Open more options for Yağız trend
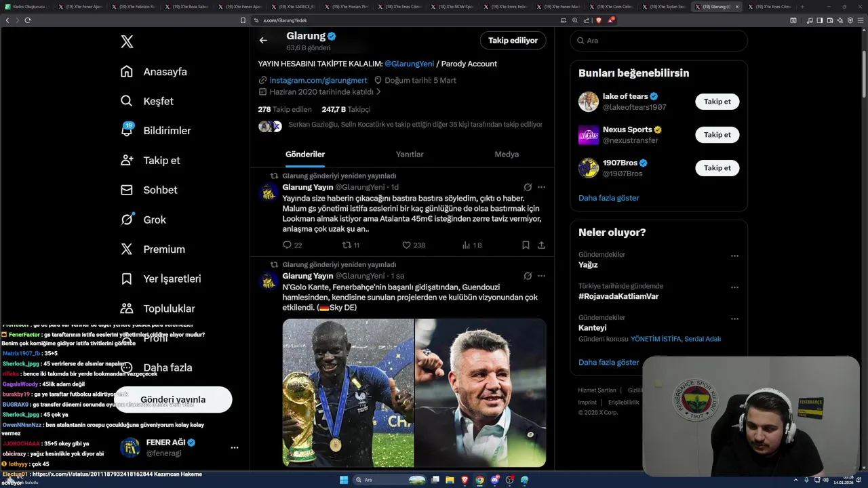Viewport: 868px width, 488px height. pos(734,256)
